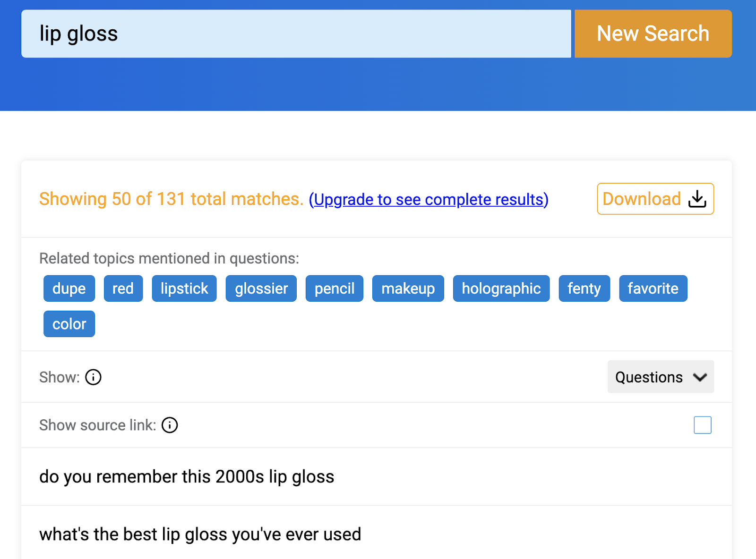
Task: Select the fenty topic tag
Action: tap(584, 288)
